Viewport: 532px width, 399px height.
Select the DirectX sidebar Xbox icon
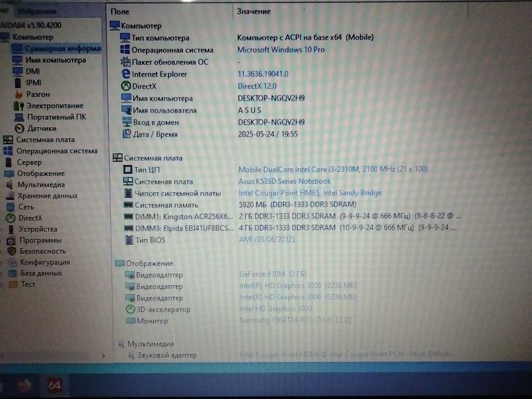(11, 218)
